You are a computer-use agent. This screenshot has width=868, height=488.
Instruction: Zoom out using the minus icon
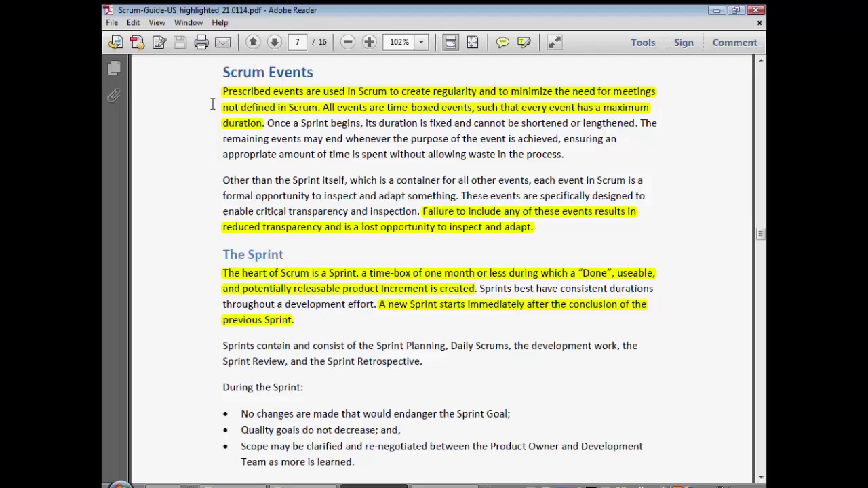point(348,42)
